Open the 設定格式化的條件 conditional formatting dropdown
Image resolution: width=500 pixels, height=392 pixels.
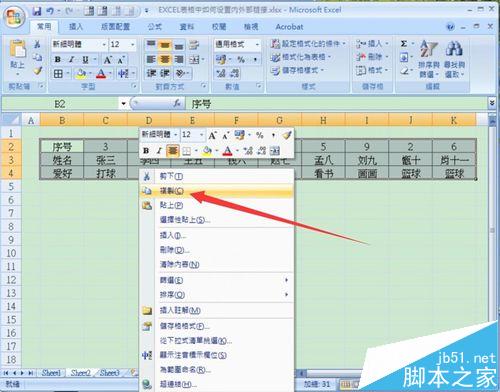click(308, 44)
